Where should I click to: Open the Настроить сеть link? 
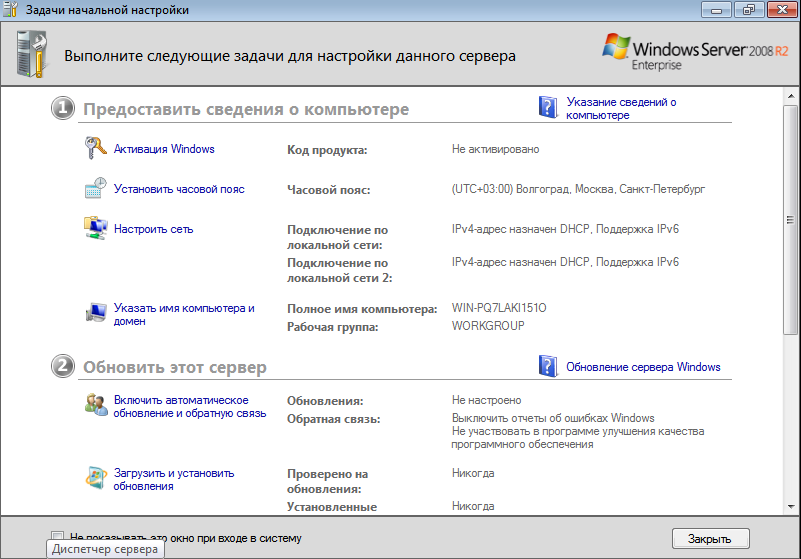pos(153,229)
